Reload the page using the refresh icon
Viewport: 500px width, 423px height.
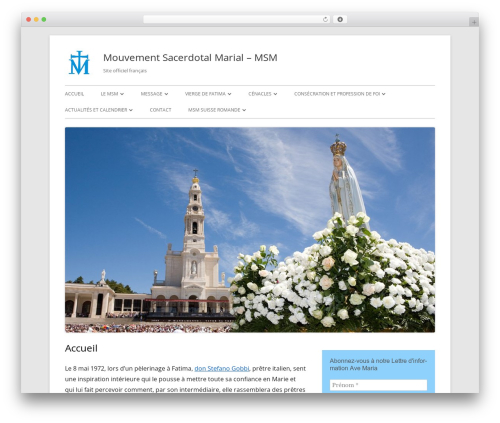click(325, 20)
